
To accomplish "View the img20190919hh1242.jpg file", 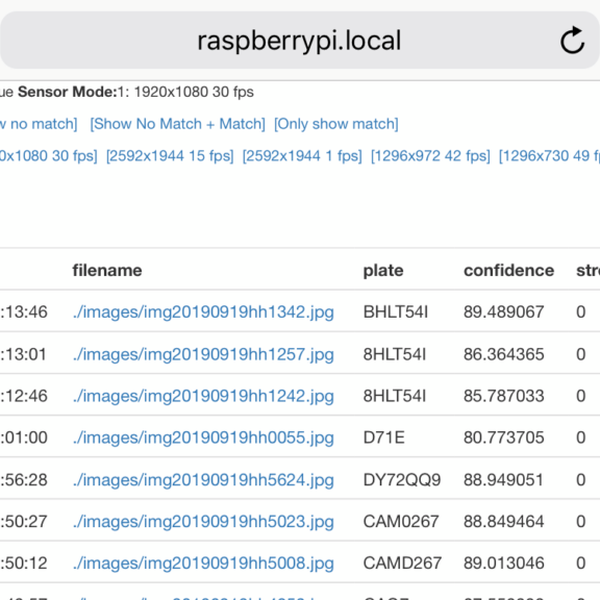I will (x=203, y=396).
